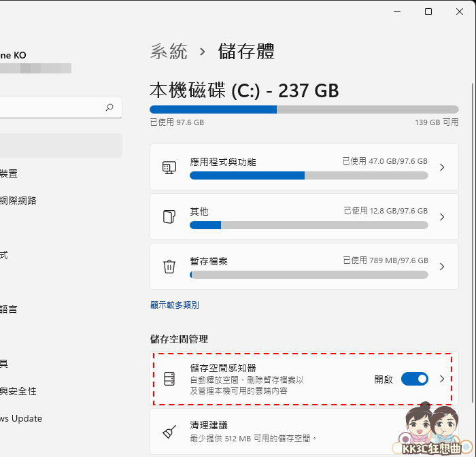This screenshot has height=457, width=476.
Task: Expand 應用程式與功能 using its chevron
Action: point(442,167)
